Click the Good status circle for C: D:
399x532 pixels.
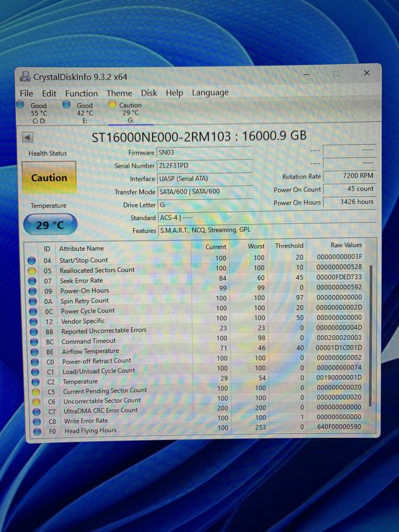pyautogui.click(x=21, y=104)
